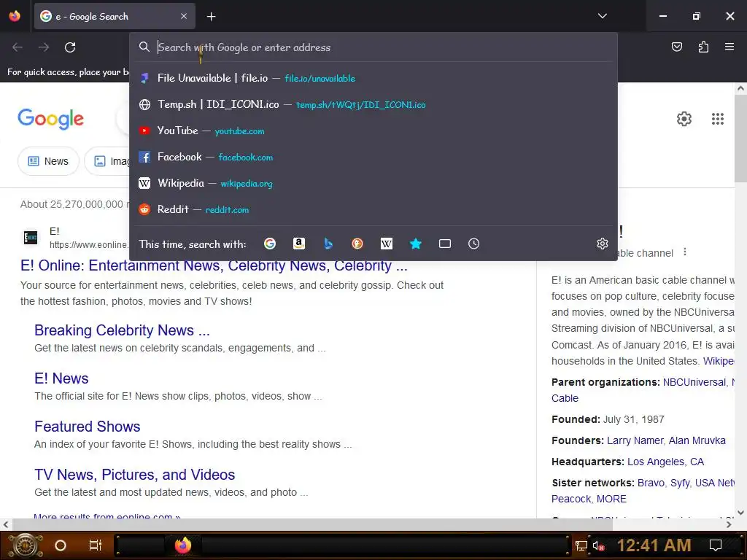This screenshot has height=560, width=747.
Task: Open network tray icon
Action: tap(581, 545)
